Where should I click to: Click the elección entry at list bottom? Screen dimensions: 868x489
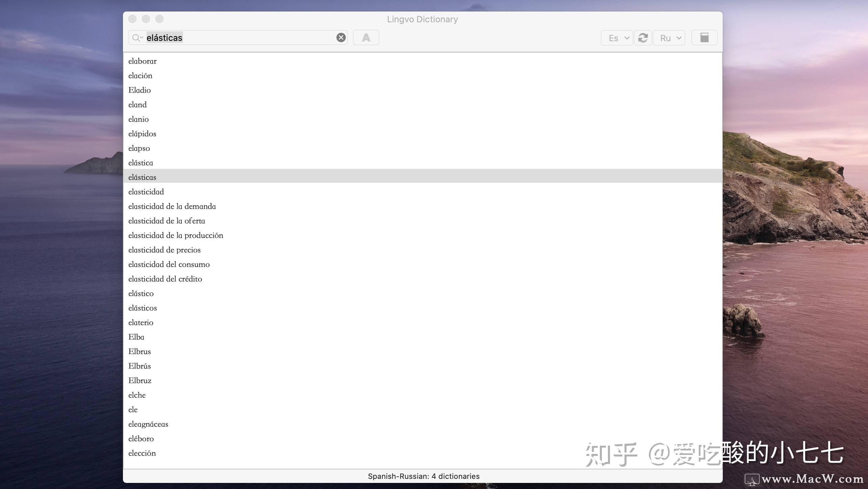click(x=142, y=453)
